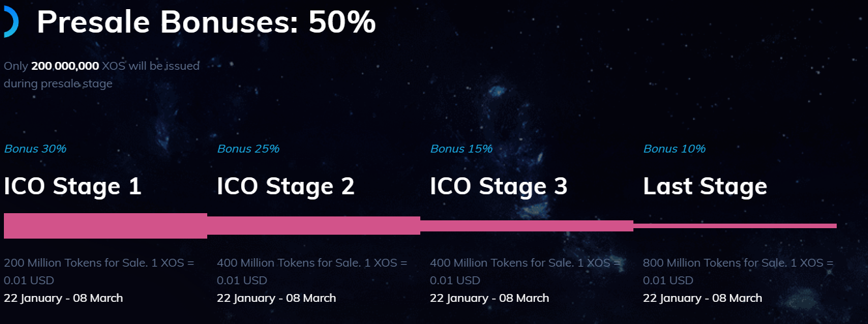
Task: Click the thickest pink bar under Stage 1
Action: [x=105, y=226]
